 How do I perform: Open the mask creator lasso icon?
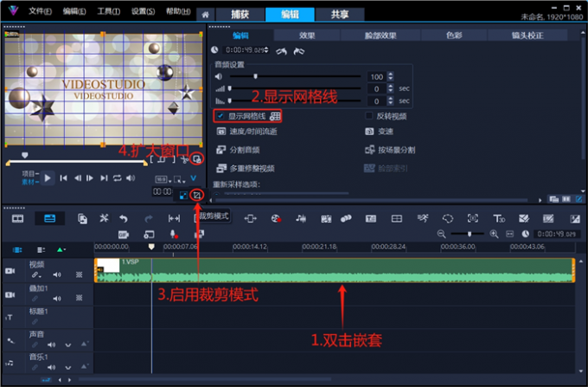[x=448, y=218]
